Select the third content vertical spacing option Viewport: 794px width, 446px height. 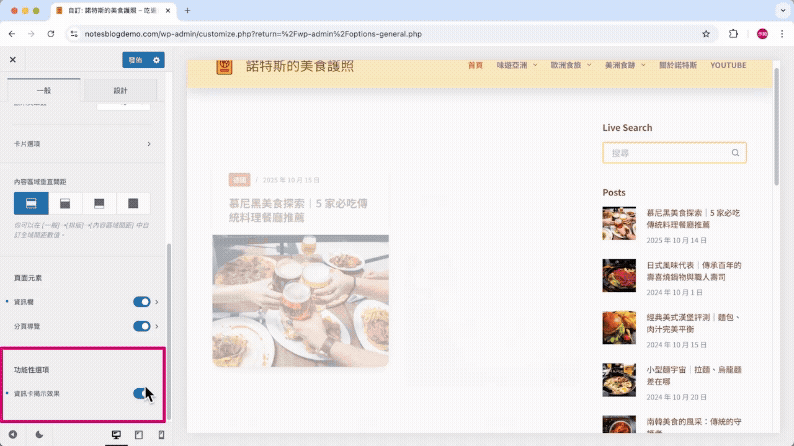(x=99, y=203)
